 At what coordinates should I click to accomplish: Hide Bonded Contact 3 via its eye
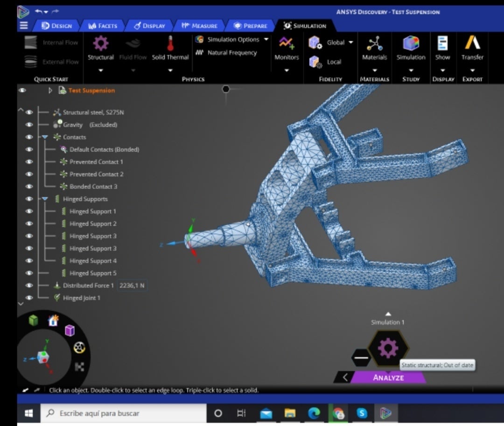29,186
